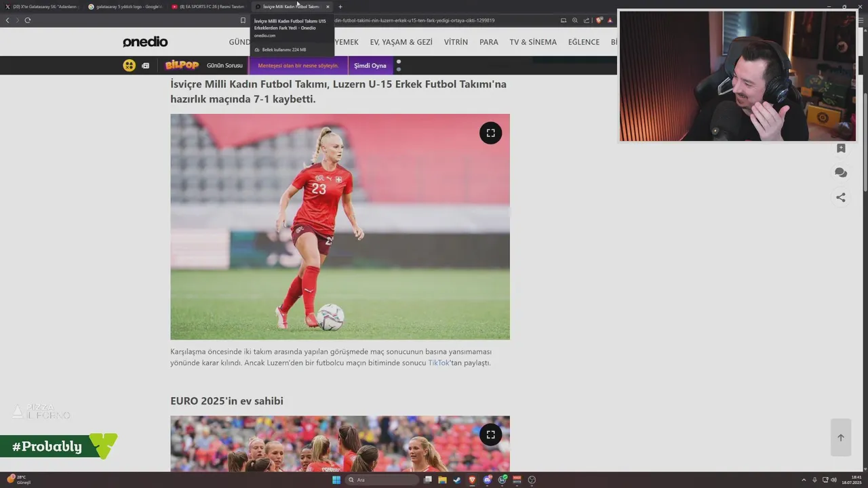Click the scroll-to-top arrow button
868x488 pixels.
point(841,438)
